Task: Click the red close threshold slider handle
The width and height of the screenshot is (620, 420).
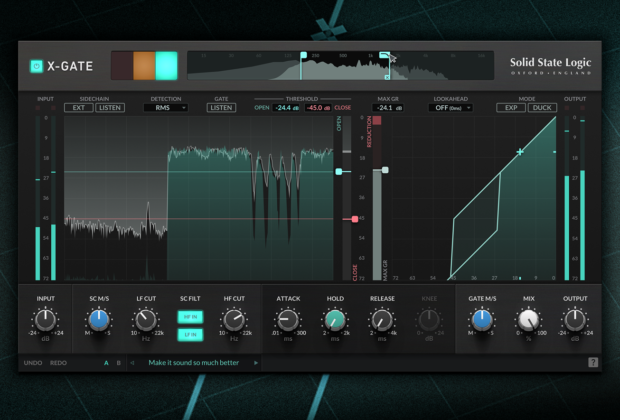Action: pyautogui.click(x=355, y=219)
